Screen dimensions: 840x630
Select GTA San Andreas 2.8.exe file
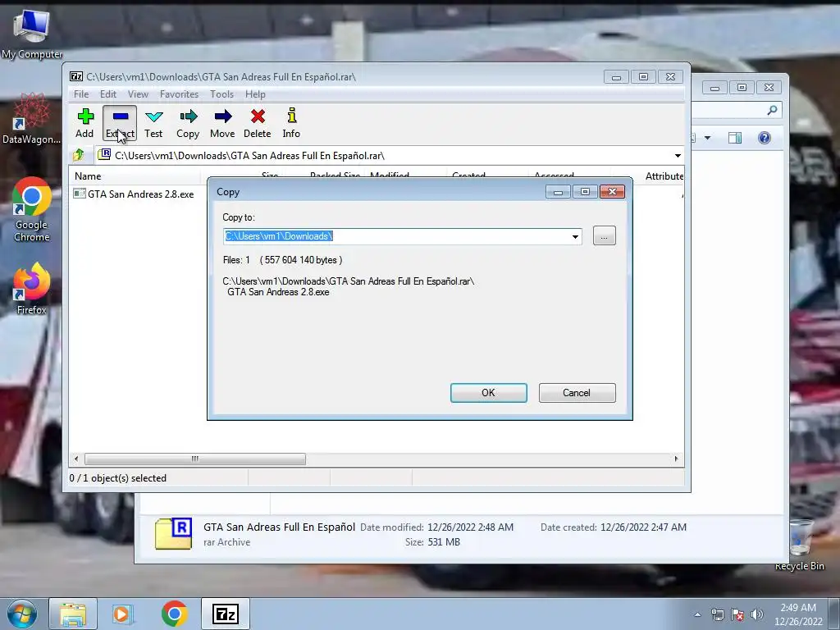pyautogui.click(x=134, y=194)
